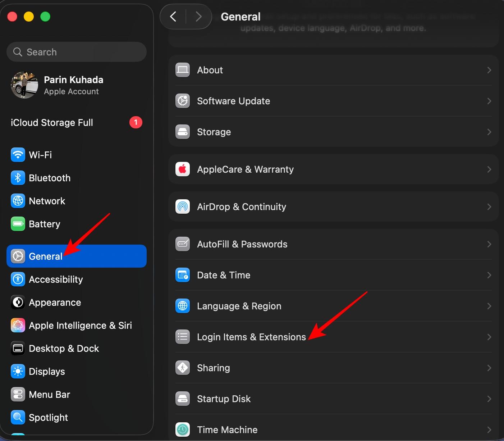The width and height of the screenshot is (504, 441).
Task: Expand the Software Update chevron
Action: point(489,101)
